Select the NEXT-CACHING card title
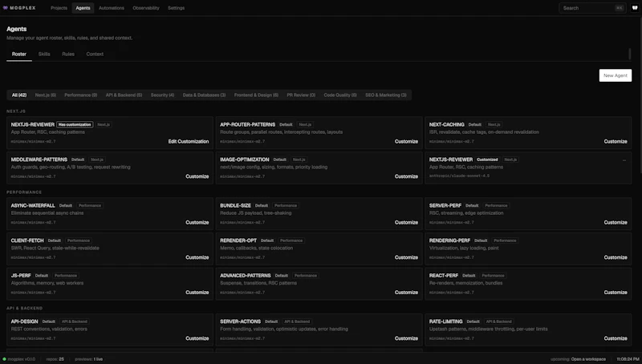Image resolution: width=642 pixels, height=364 pixels. point(447,124)
